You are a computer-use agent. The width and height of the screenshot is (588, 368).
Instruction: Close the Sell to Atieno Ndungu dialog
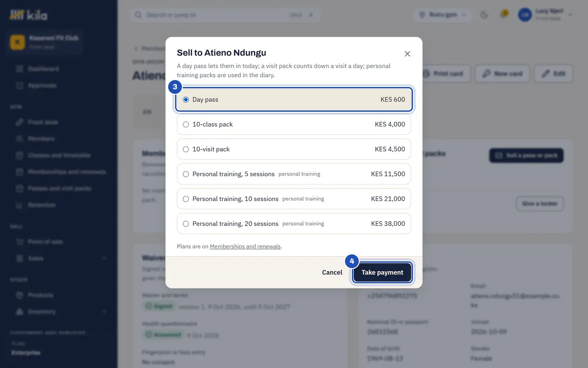point(407,54)
